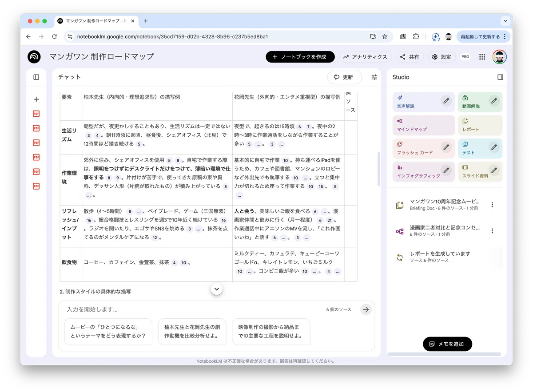Edit スライド資料 with pencil icon
Image resolution: width=533 pixels, height=392 pixels.
click(x=494, y=170)
